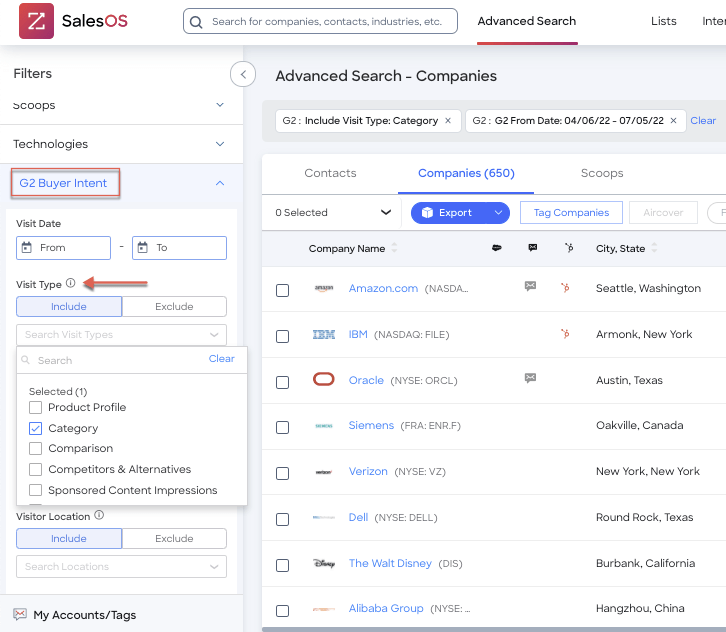Image resolution: width=726 pixels, height=632 pixels.
Task: Click the tag icon in the Amazon.com row
Action: coord(530,286)
